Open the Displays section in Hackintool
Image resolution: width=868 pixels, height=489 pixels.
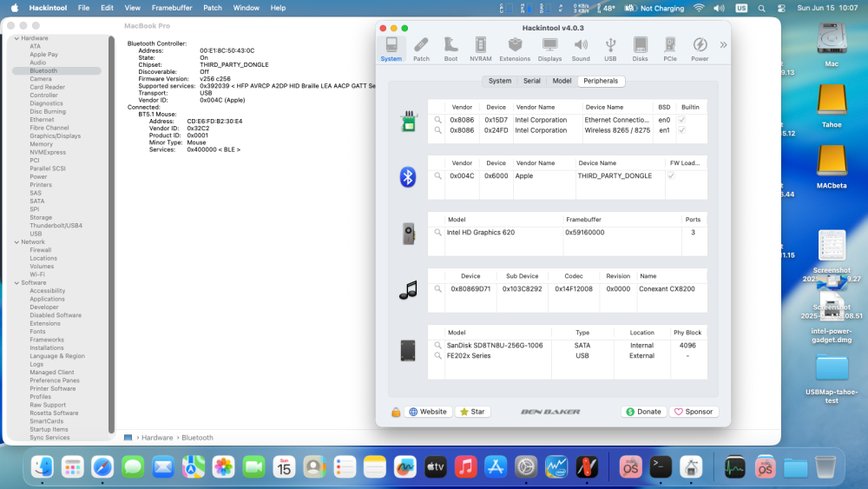pos(549,49)
